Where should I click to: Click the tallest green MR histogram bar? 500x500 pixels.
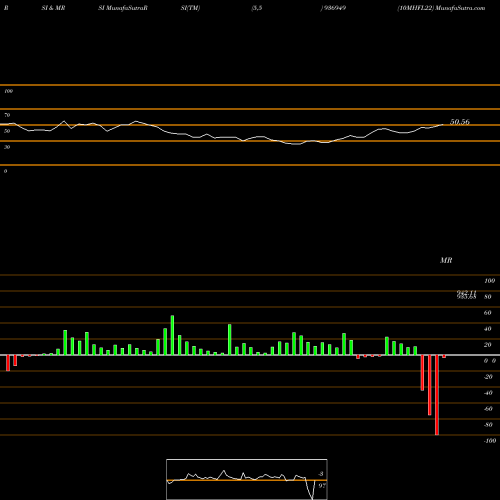point(172,335)
